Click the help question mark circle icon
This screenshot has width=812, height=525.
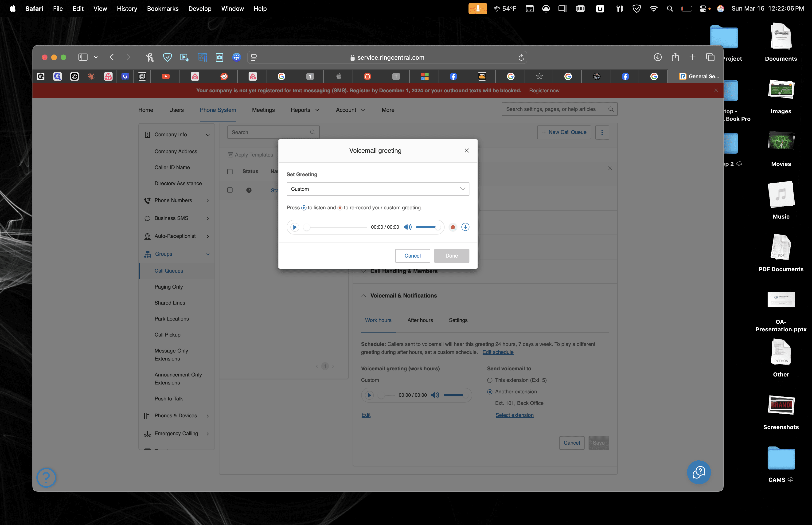46,477
